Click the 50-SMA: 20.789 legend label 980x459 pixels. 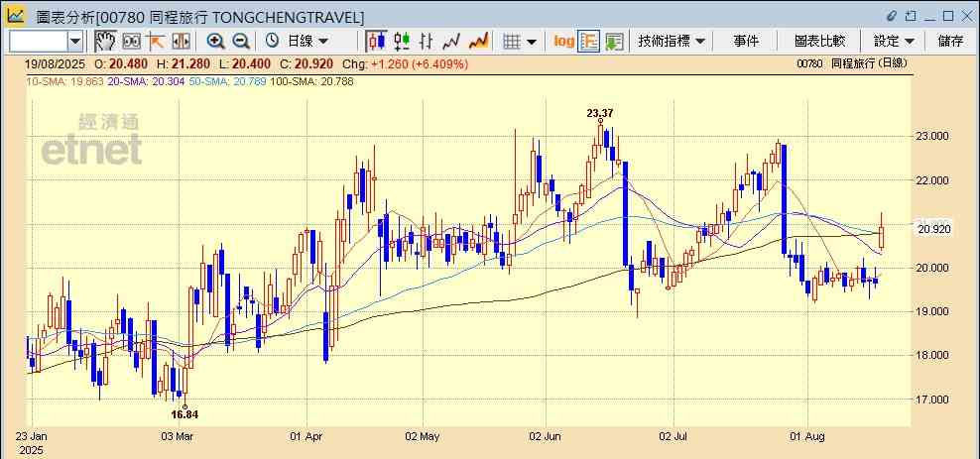coord(228,81)
